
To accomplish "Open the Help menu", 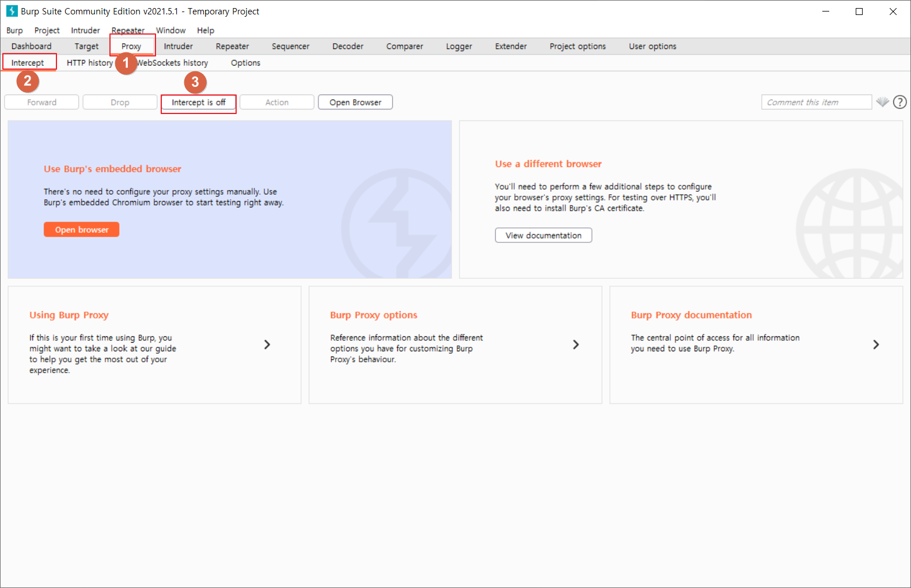I will pyautogui.click(x=206, y=31).
